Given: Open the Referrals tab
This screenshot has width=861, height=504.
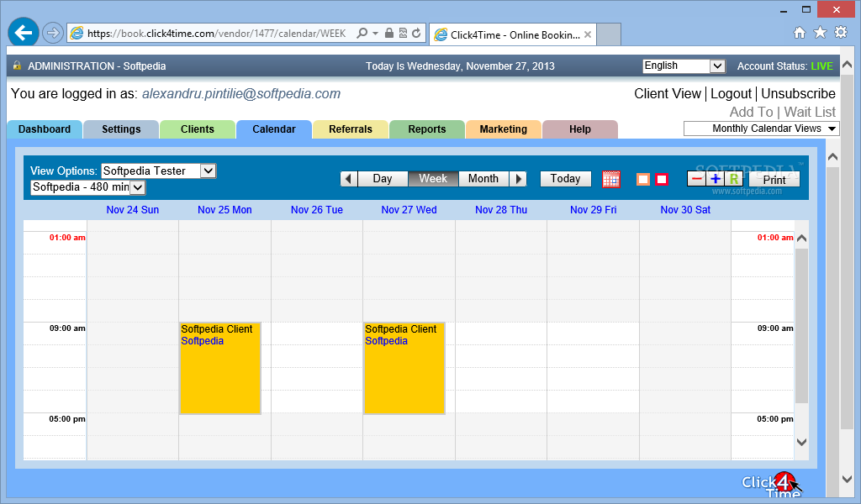Looking at the screenshot, I should coord(351,129).
